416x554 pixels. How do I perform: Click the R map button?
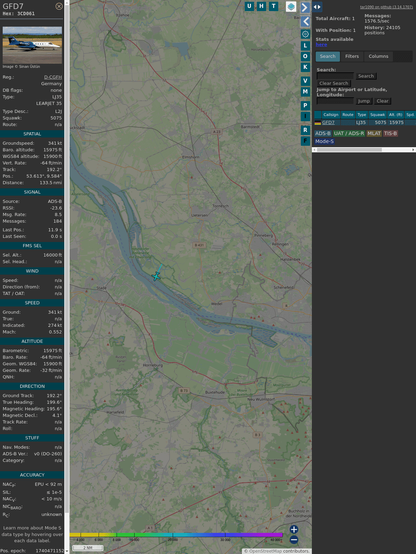tap(305, 130)
